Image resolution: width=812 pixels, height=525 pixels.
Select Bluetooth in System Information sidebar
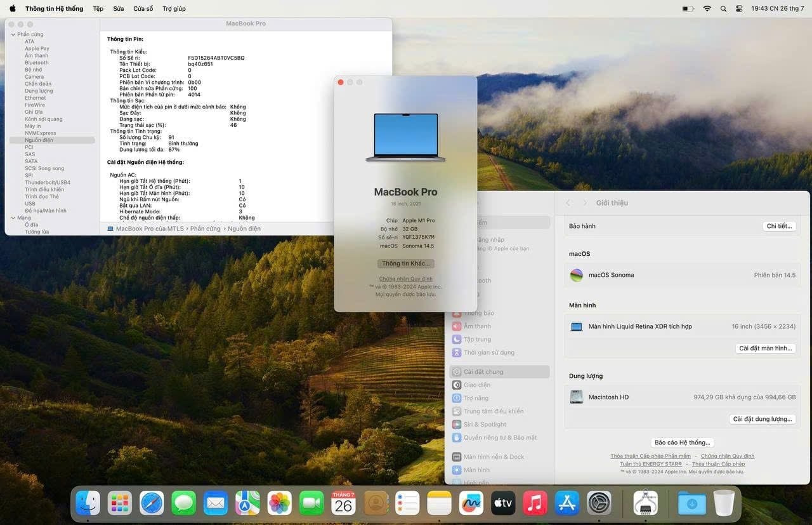click(37, 63)
